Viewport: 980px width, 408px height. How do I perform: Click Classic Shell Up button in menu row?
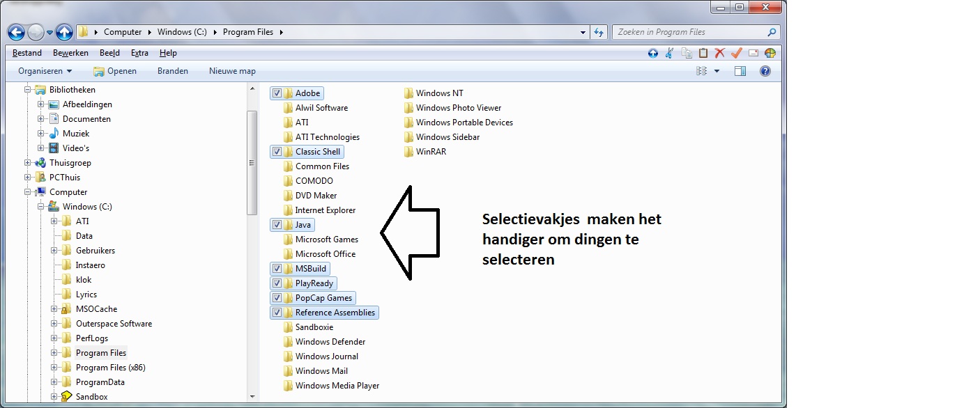(653, 53)
